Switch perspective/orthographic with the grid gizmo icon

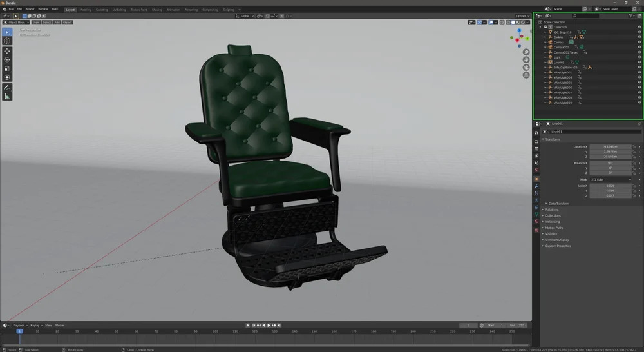pyautogui.click(x=526, y=75)
